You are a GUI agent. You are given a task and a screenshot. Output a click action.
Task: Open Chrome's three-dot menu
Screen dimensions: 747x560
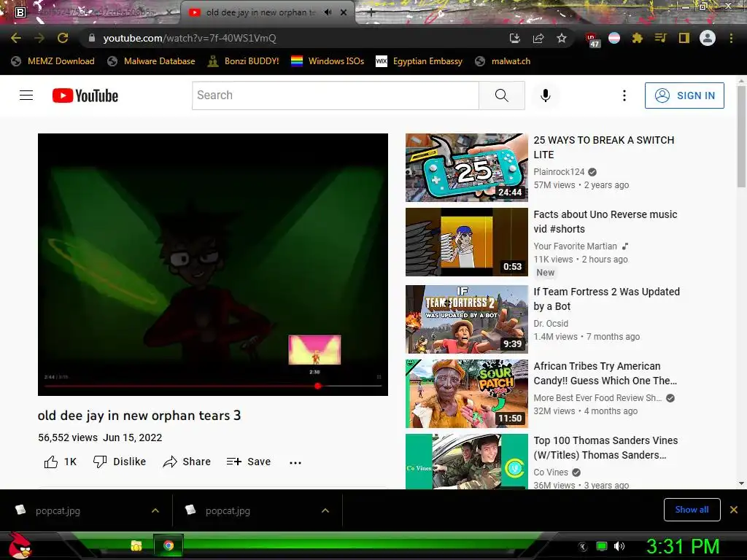(731, 38)
